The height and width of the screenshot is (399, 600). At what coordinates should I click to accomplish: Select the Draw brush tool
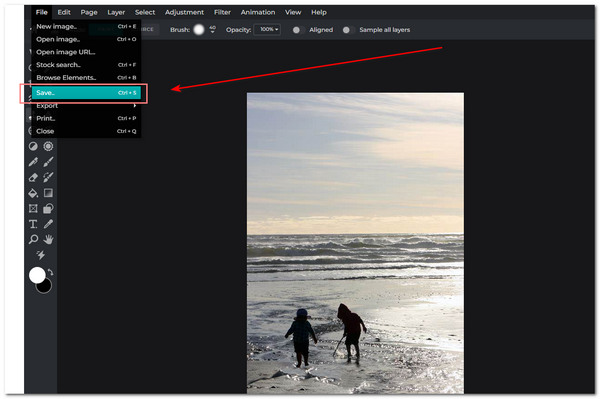click(48, 162)
